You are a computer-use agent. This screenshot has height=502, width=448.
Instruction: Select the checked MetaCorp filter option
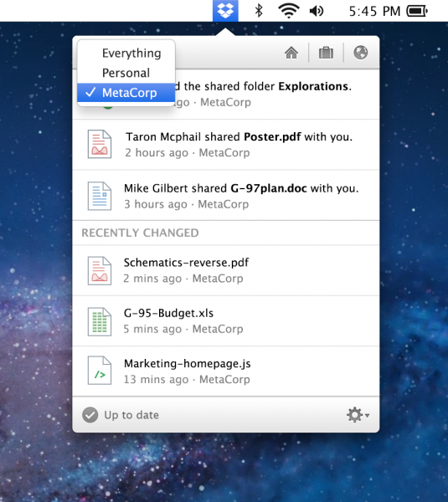click(x=126, y=93)
